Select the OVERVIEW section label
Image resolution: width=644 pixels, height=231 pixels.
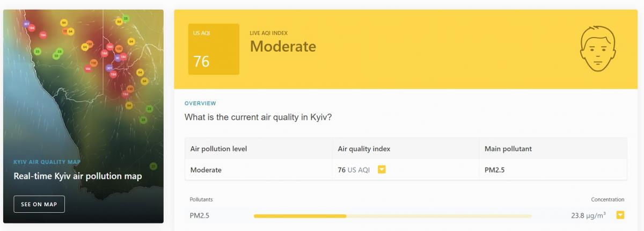[200, 103]
